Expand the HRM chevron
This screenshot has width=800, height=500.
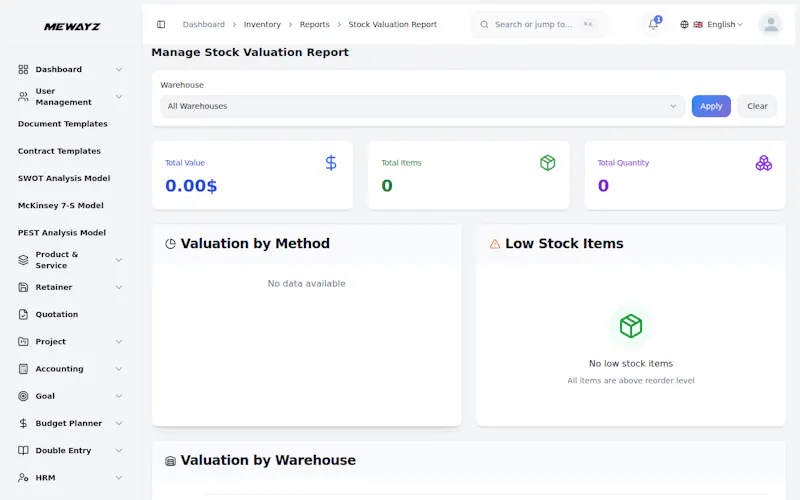pos(118,478)
